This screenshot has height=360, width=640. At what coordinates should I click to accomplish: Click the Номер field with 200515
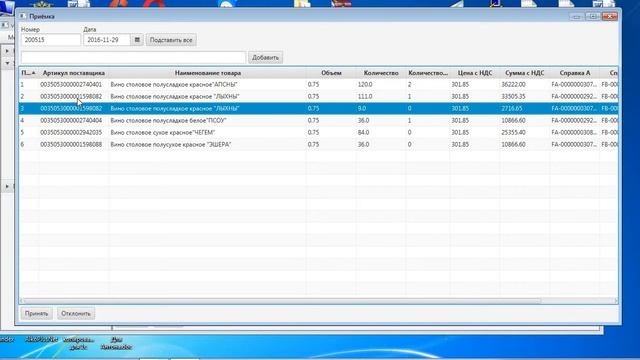click(51, 40)
